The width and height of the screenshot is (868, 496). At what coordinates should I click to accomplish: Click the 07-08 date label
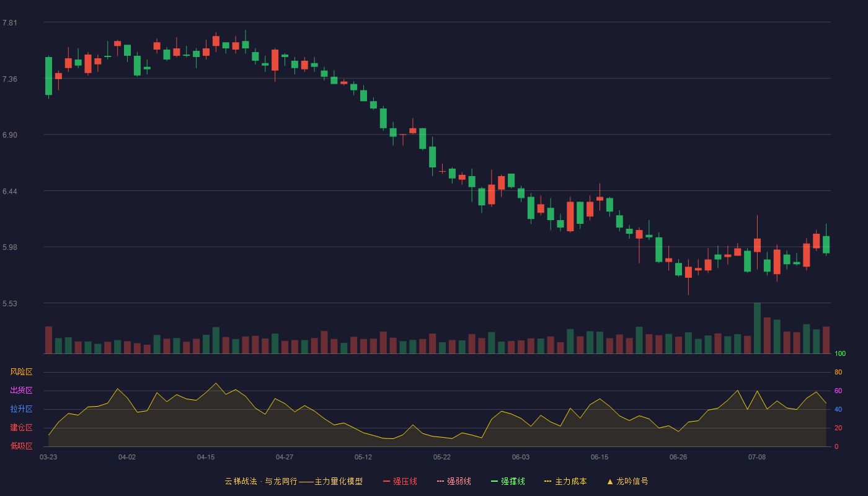pyautogui.click(x=757, y=457)
